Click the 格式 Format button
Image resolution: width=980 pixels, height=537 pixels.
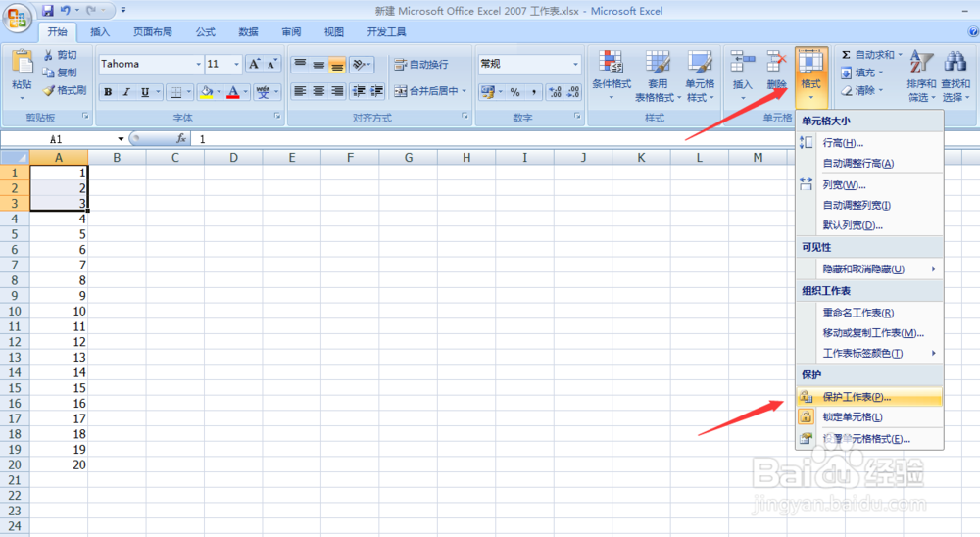point(811,75)
